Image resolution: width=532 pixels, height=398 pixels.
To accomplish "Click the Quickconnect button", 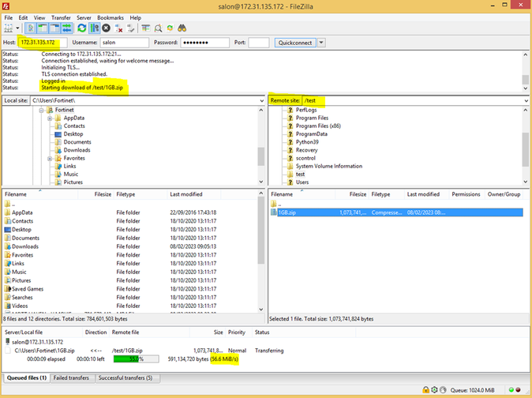I will [x=294, y=43].
